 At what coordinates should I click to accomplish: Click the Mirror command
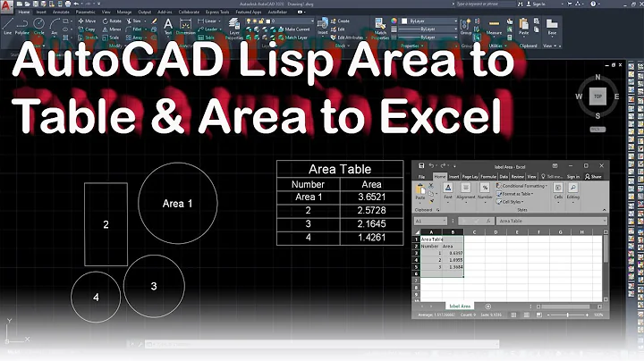pyautogui.click(x=112, y=29)
